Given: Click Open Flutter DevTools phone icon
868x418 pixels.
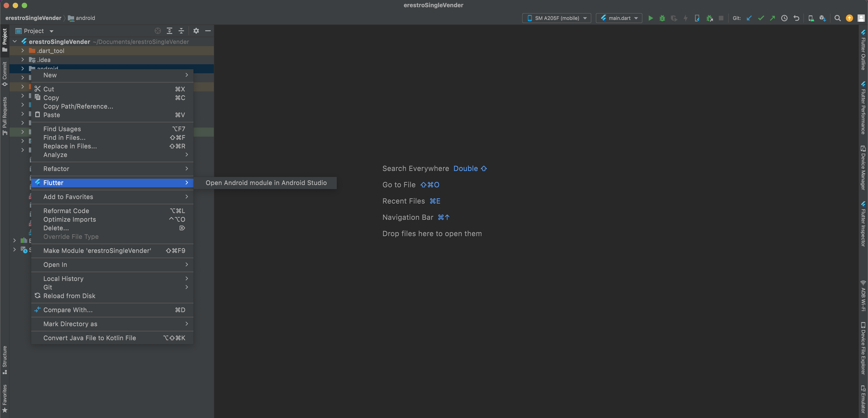Looking at the screenshot, I should (697, 18).
